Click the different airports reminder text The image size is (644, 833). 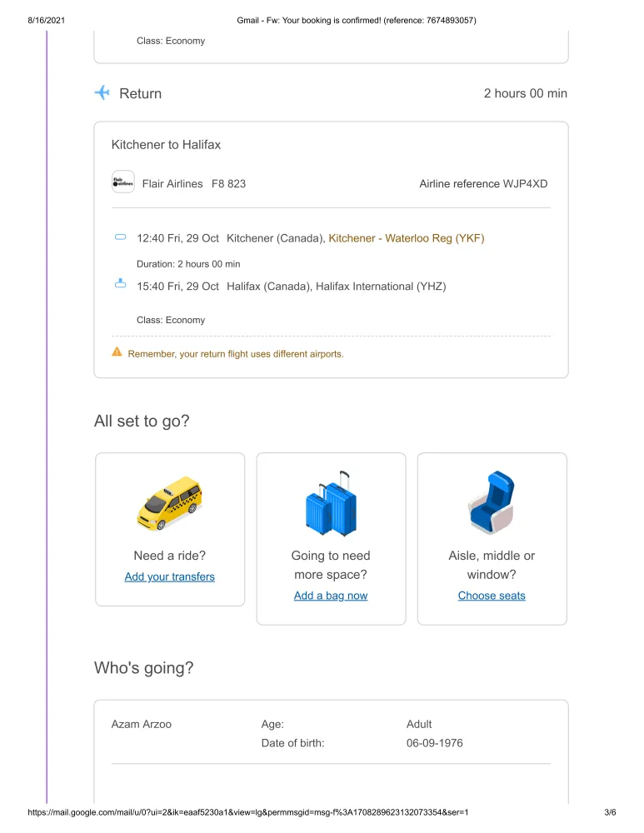[x=235, y=354]
